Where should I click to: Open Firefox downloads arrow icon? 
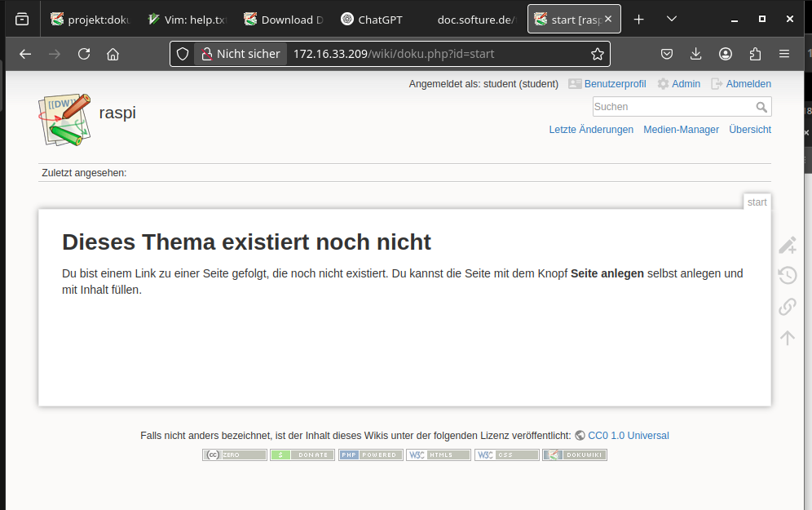point(695,54)
